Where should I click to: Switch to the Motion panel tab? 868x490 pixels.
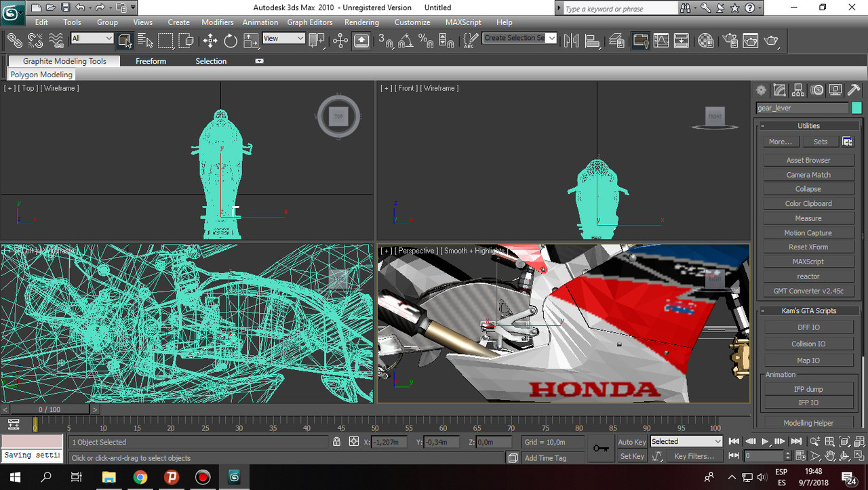click(816, 90)
